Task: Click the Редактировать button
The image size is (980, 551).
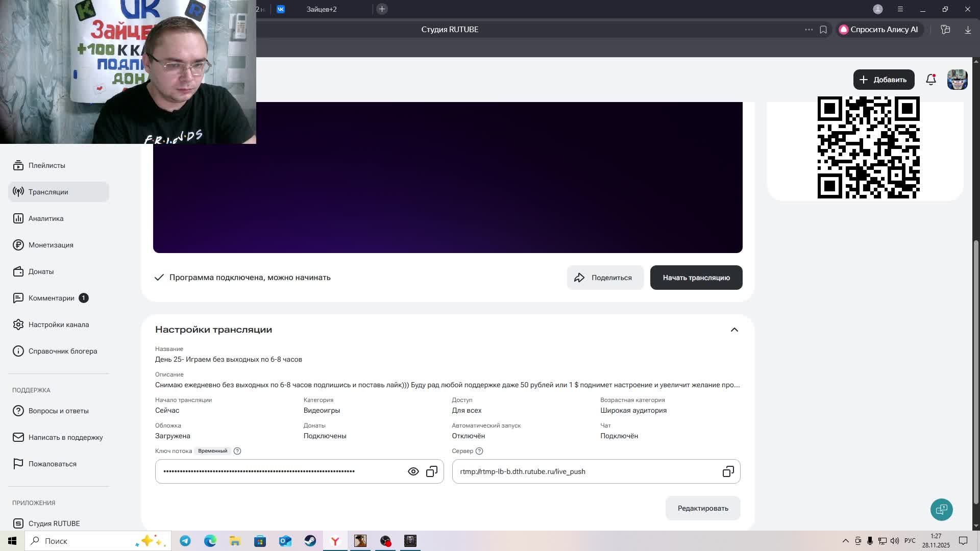Action: (x=702, y=508)
